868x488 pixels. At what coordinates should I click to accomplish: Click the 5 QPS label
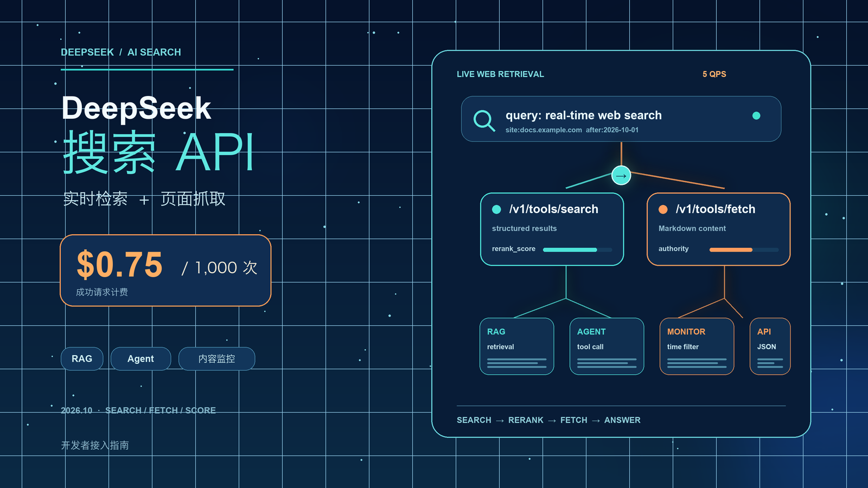pyautogui.click(x=714, y=74)
